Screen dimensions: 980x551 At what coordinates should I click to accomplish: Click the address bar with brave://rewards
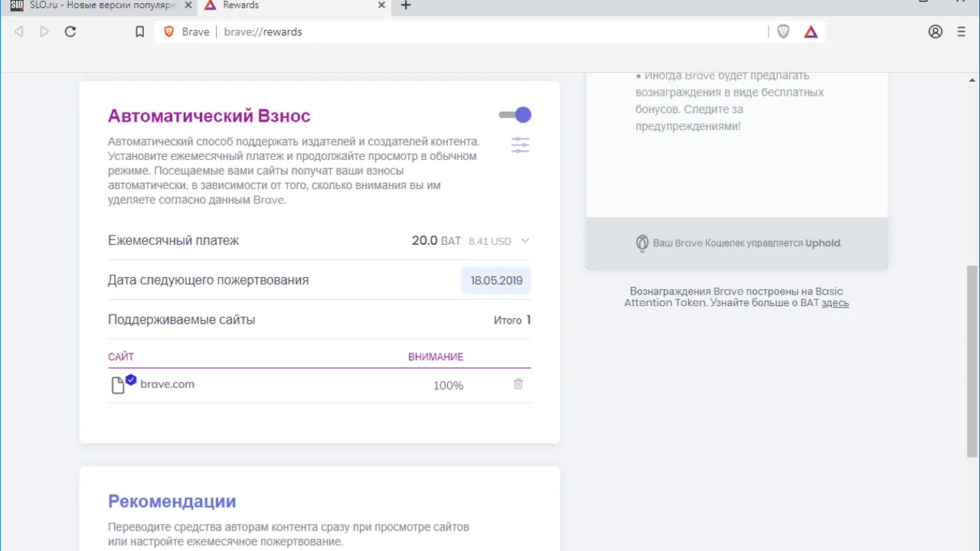[490, 32]
